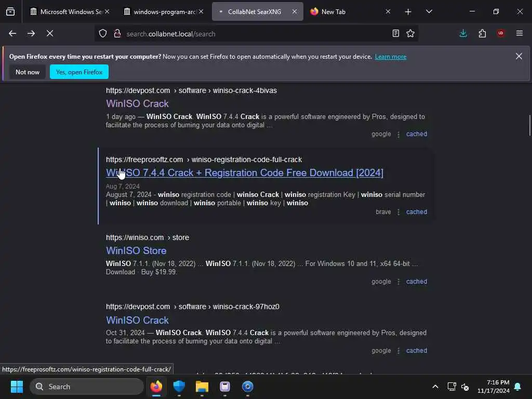Screen dimensions: 532x399
Task: Expand options dots beside the first devpost cached link
Action: (398, 135)
